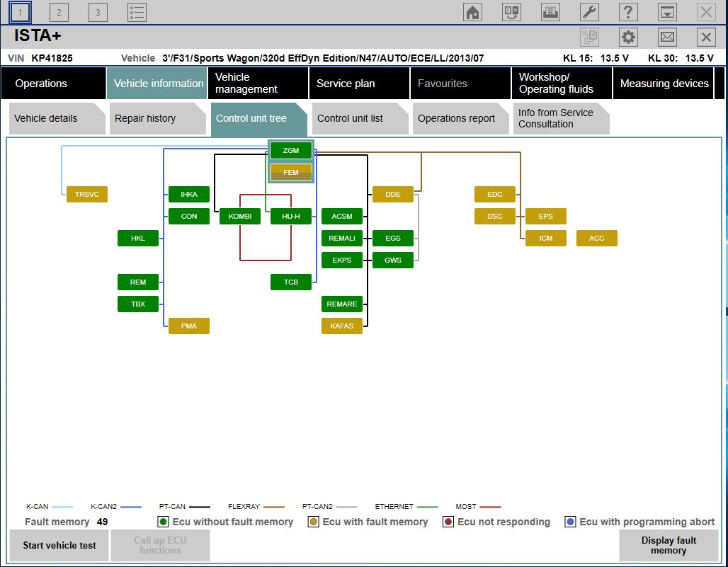Click the printer icon in top toolbar
The image size is (728, 567).
(x=550, y=12)
